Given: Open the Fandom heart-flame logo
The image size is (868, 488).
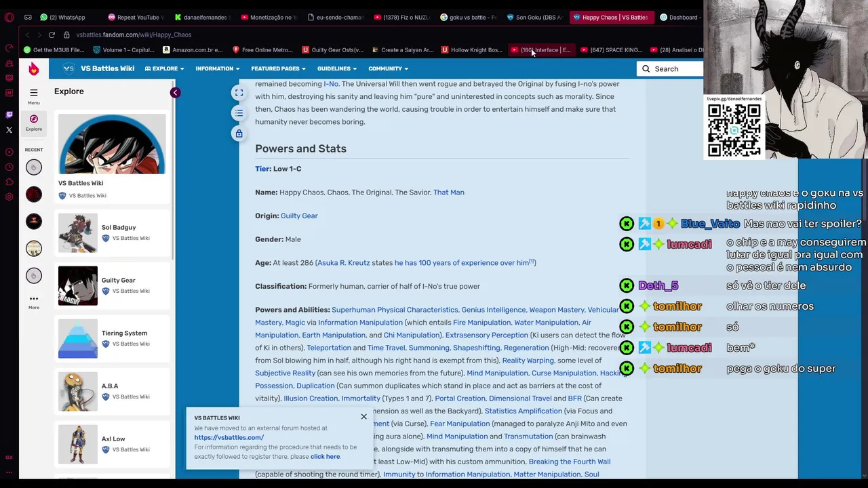Looking at the screenshot, I should (x=33, y=68).
